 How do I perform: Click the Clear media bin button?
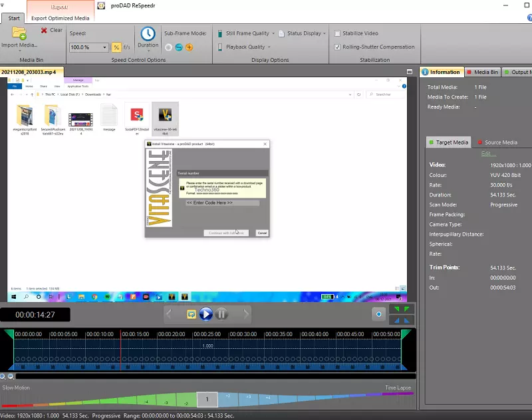coord(51,30)
